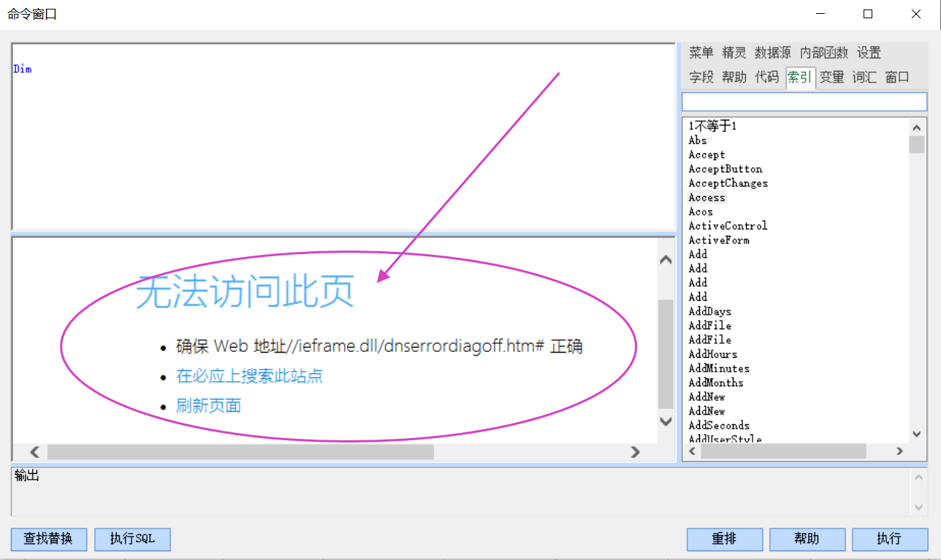Click the 执行 button
Screen dimensions: 941x560
(890, 540)
